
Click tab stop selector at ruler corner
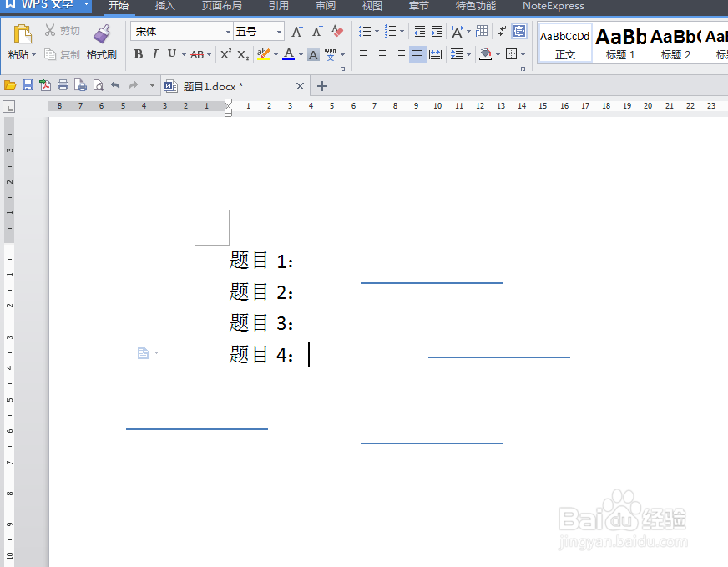tap(9, 107)
